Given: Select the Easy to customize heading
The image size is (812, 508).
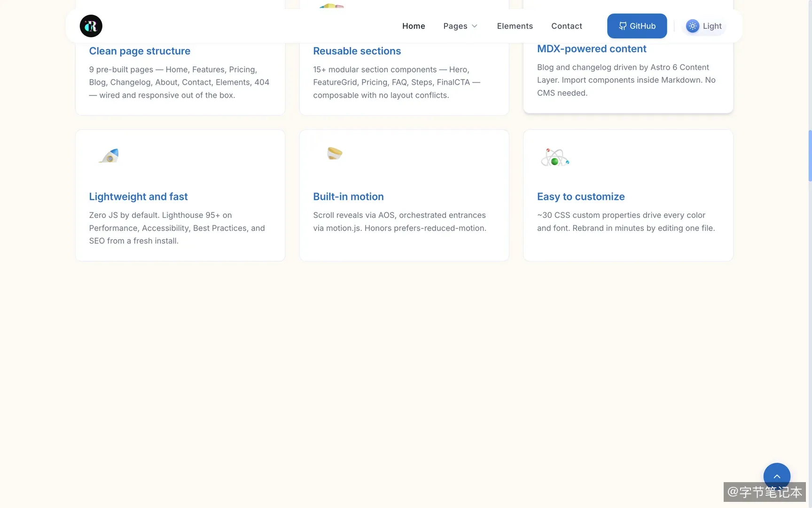Looking at the screenshot, I should 581,197.
